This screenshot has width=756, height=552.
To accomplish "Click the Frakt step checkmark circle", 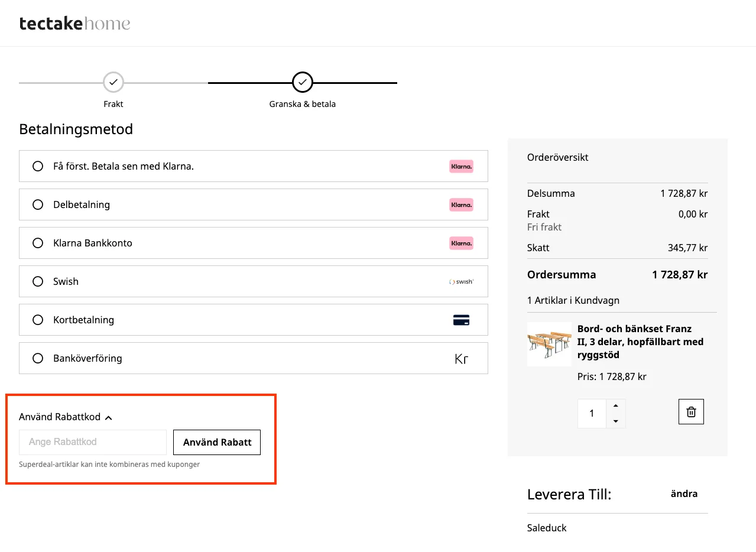I will [x=113, y=83].
